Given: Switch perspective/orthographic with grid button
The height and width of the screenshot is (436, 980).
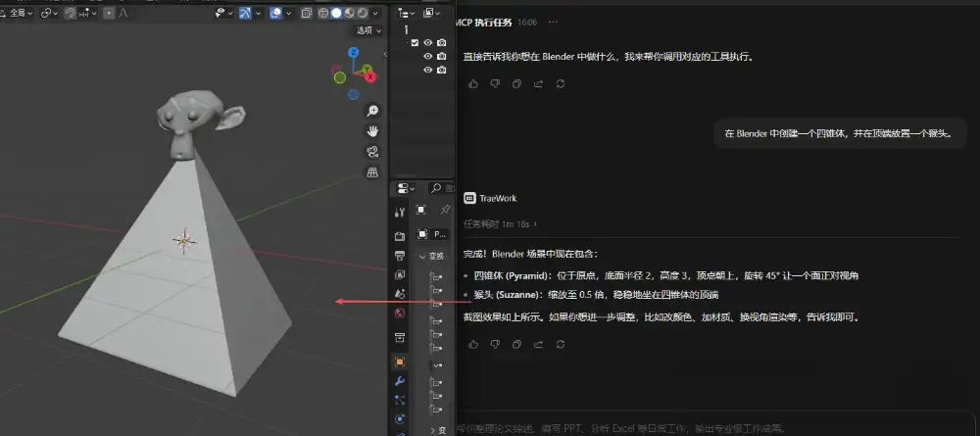Looking at the screenshot, I should [x=372, y=172].
